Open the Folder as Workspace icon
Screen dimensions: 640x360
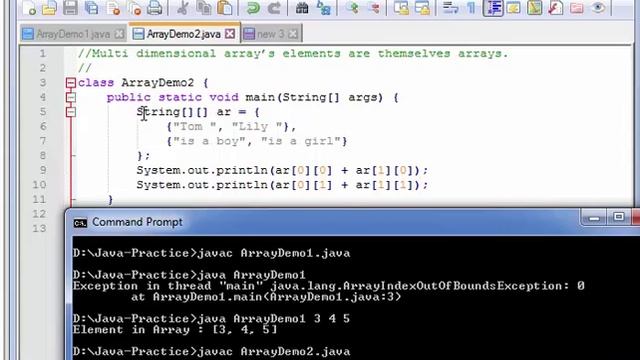[577, 7]
